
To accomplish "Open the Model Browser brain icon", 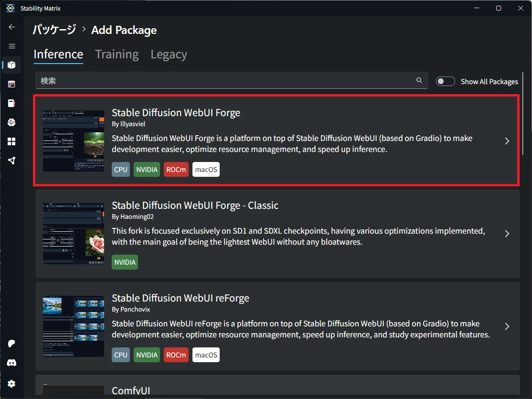I will 11,122.
